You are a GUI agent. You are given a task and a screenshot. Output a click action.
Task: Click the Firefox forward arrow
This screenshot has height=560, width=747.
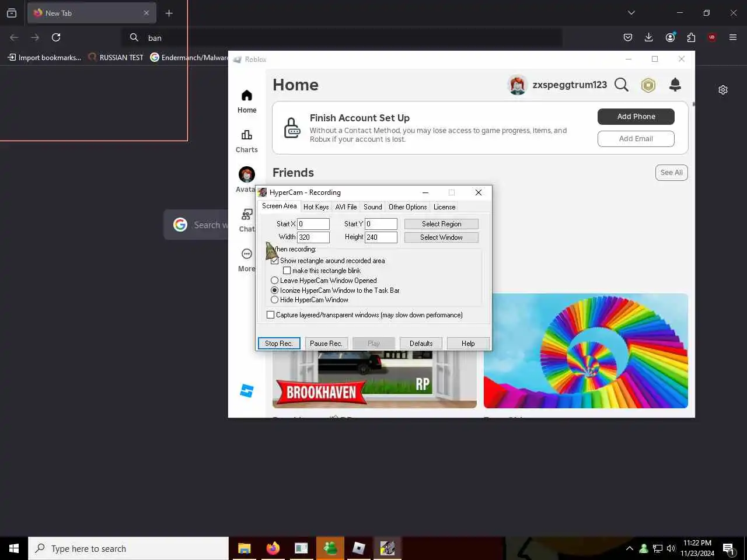click(x=35, y=37)
